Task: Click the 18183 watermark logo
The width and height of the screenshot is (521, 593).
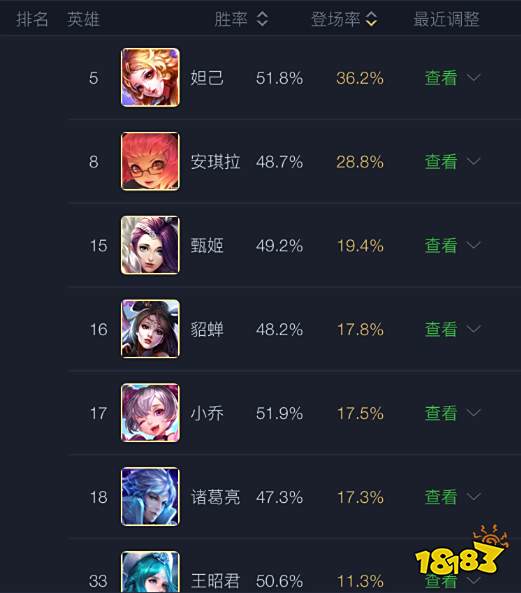Action: point(461,550)
